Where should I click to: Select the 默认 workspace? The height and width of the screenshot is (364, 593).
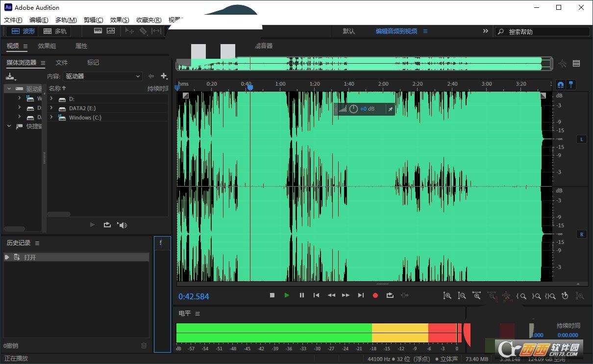pos(348,31)
